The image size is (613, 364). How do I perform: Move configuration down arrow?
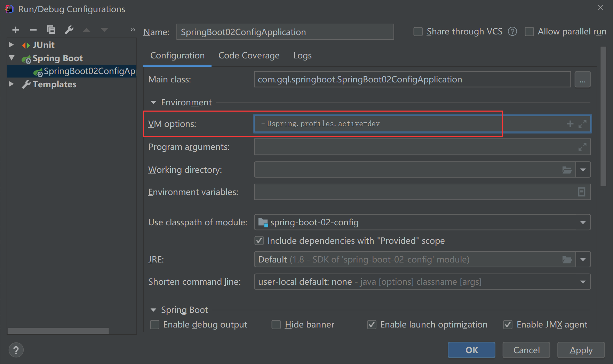[104, 30]
